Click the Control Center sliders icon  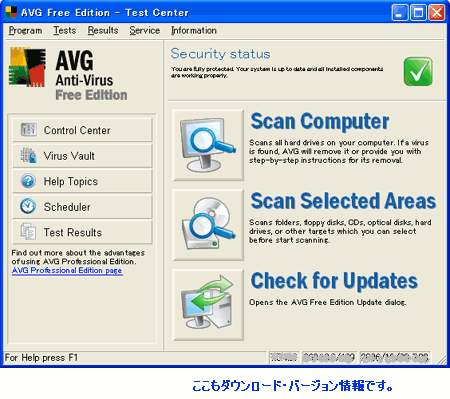pos(29,130)
